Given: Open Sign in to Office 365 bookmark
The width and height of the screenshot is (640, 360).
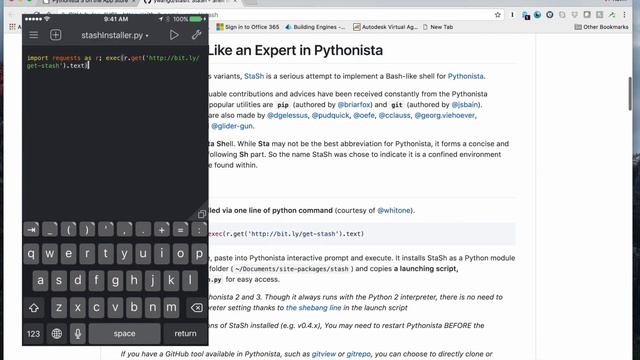Looking at the screenshot, I should (x=248, y=27).
